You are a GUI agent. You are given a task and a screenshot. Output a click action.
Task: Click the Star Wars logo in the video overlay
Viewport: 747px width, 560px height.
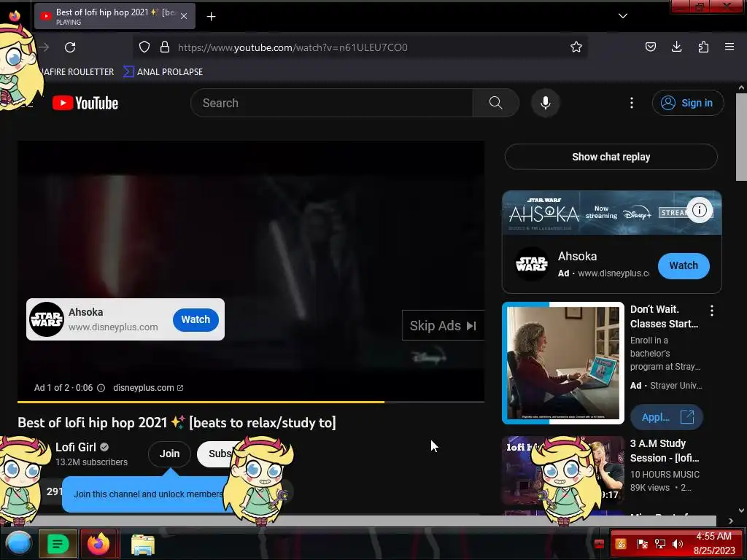47,319
